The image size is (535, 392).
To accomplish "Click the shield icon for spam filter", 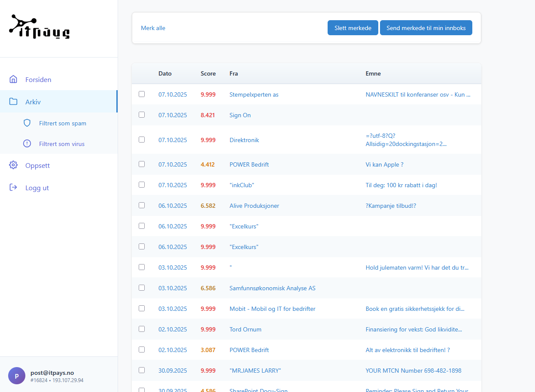I will tap(27, 123).
